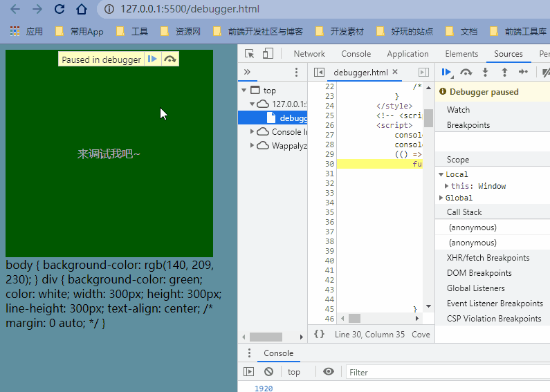Expand the Global scope section
The height and width of the screenshot is (392, 550).
[441, 198]
